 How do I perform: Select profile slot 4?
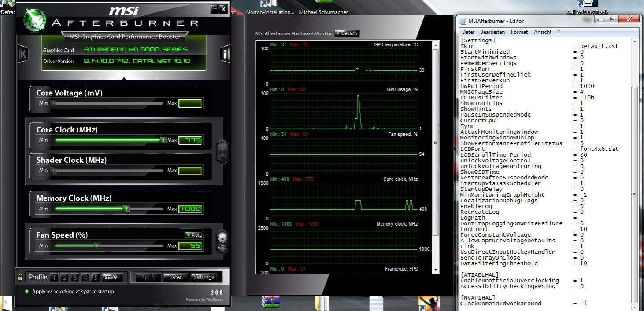coord(85,278)
